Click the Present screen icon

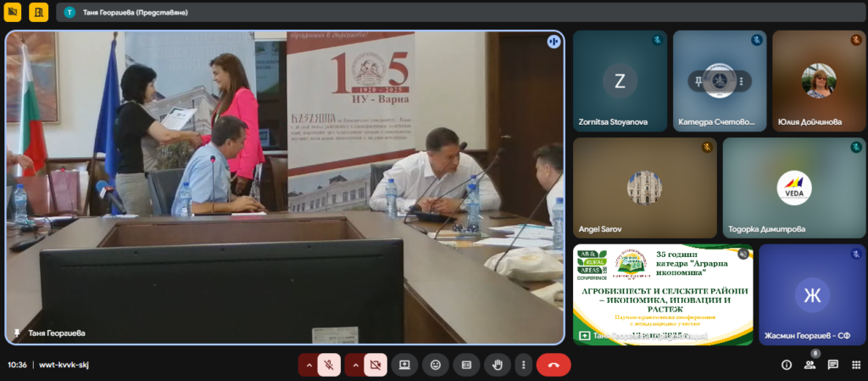click(x=405, y=365)
